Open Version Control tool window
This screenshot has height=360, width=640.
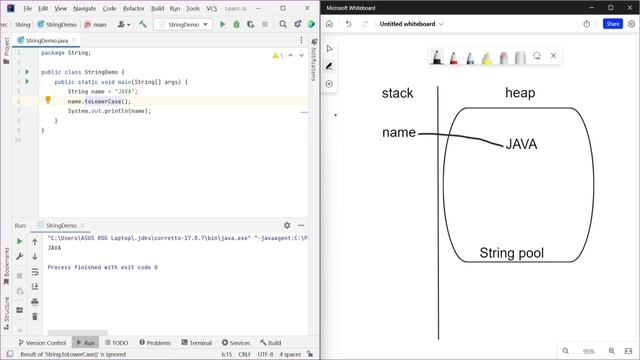[x=42, y=343]
